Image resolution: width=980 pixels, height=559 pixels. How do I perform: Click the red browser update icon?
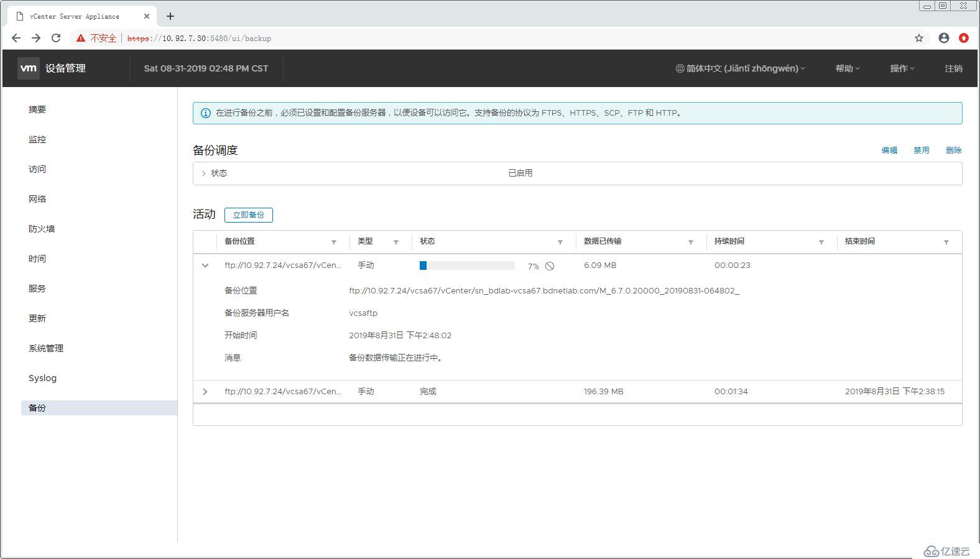tap(964, 38)
